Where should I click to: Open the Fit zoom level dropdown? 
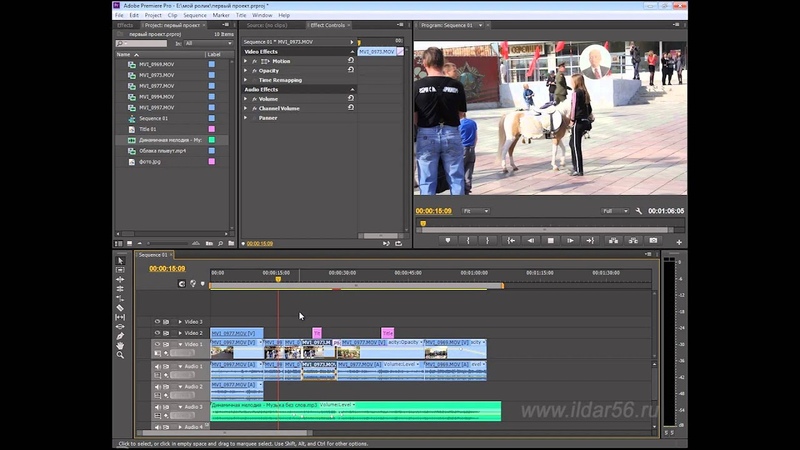[x=475, y=211]
